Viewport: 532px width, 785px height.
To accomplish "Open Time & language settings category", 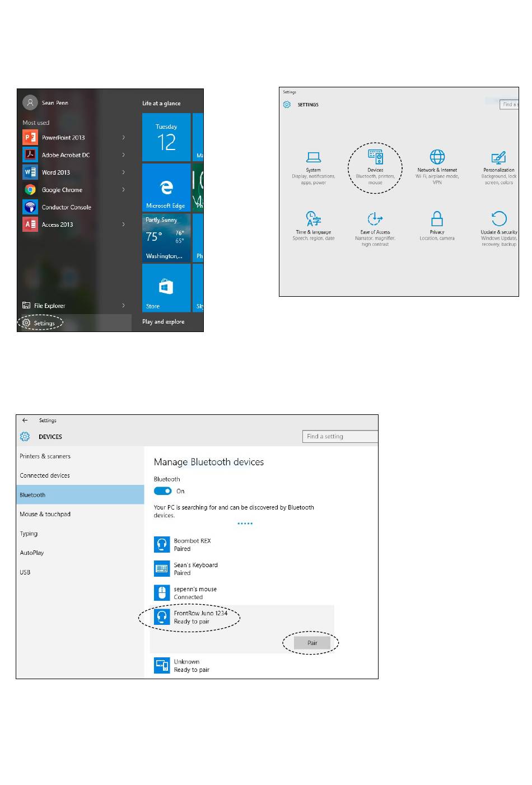I will pos(314,226).
